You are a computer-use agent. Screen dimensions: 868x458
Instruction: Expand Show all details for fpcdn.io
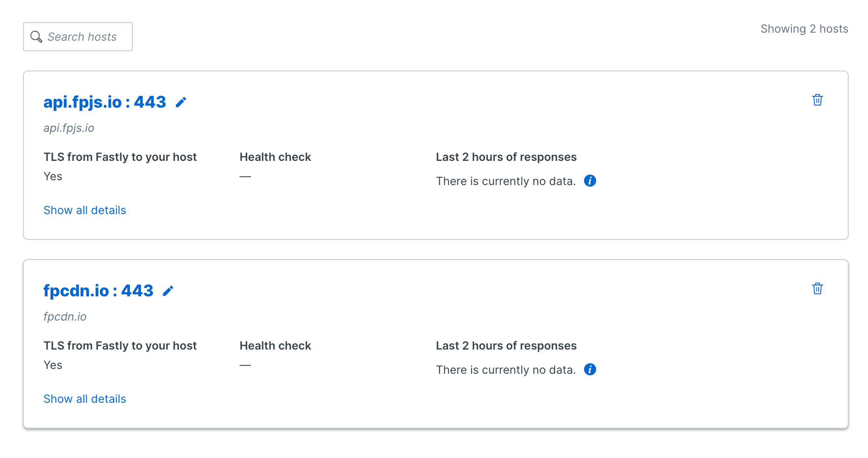[x=85, y=399]
